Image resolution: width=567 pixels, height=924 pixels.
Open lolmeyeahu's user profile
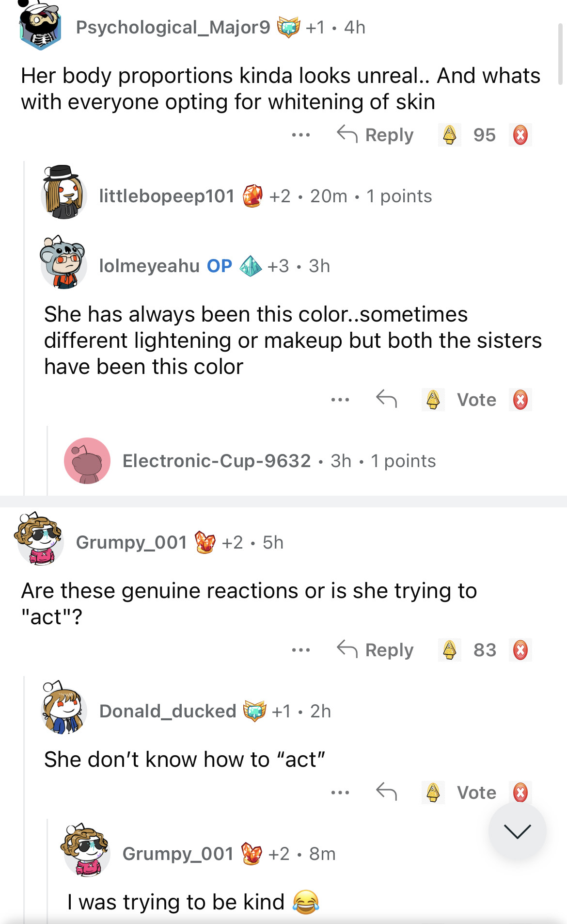(149, 266)
